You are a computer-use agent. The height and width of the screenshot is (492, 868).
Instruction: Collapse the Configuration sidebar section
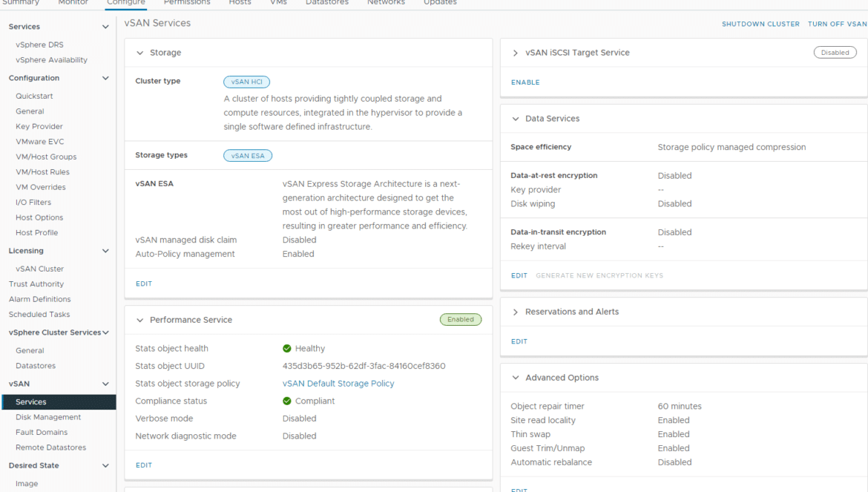[105, 78]
